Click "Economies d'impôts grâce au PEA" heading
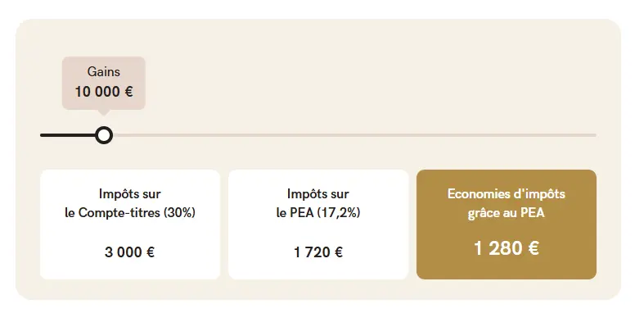This screenshot has width=644, height=313. (x=507, y=203)
